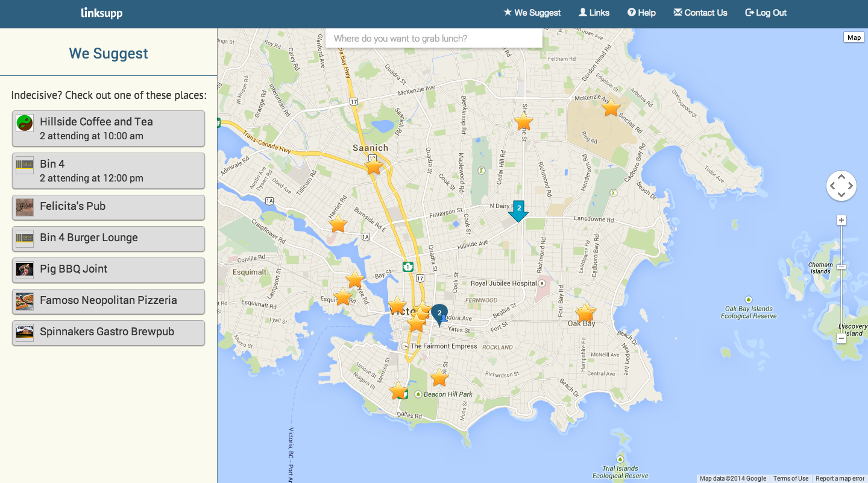Click Log Out in the navbar
Image resolution: width=868 pixels, height=483 pixels.
click(766, 13)
